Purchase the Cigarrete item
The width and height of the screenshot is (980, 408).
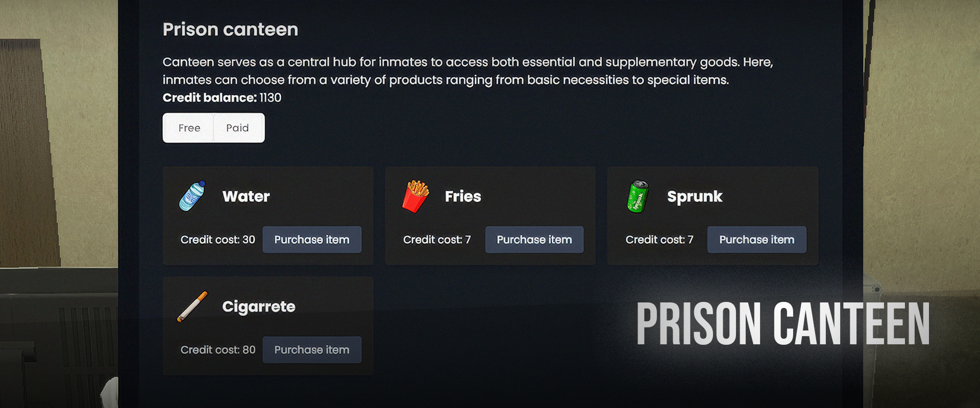(x=312, y=350)
